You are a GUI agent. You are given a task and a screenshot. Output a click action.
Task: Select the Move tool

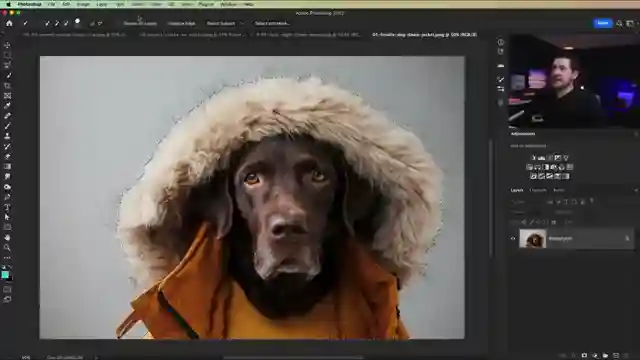[x=7, y=45]
